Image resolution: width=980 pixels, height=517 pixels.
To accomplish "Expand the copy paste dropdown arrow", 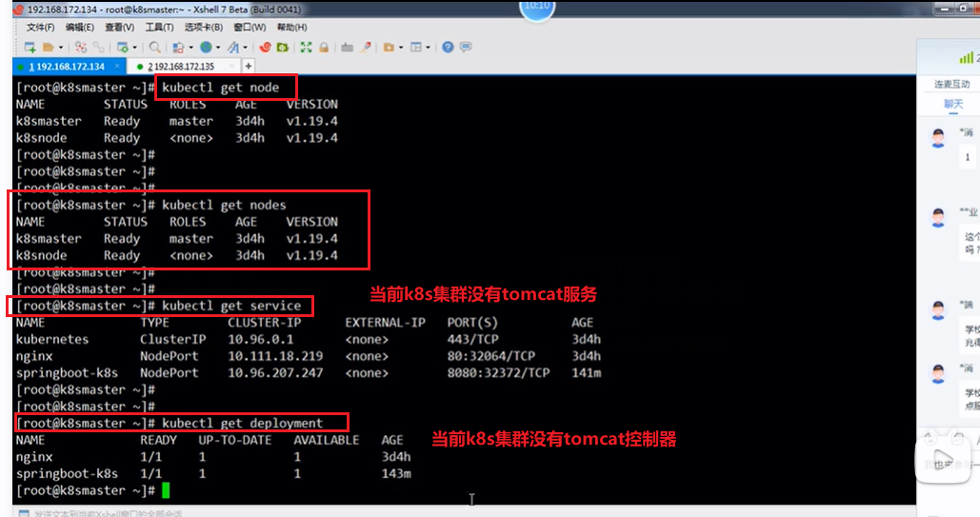I will point(190,47).
